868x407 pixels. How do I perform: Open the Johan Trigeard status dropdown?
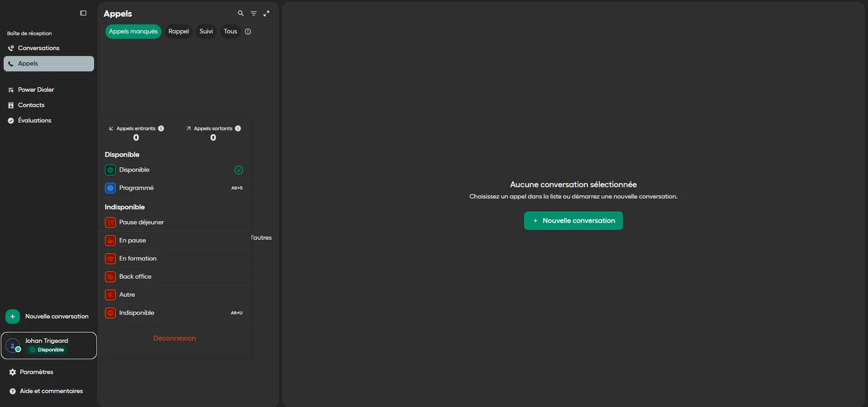coord(49,346)
